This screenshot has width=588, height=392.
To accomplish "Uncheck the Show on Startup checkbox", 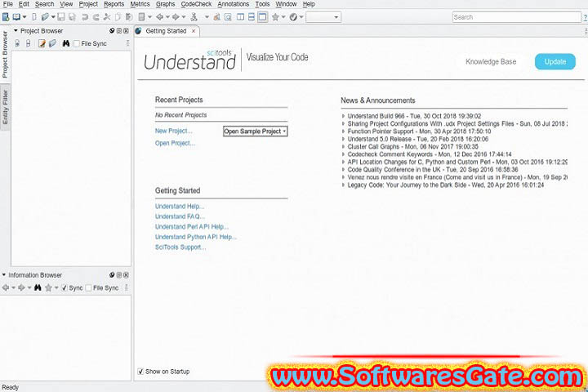I will pos(140,372).
